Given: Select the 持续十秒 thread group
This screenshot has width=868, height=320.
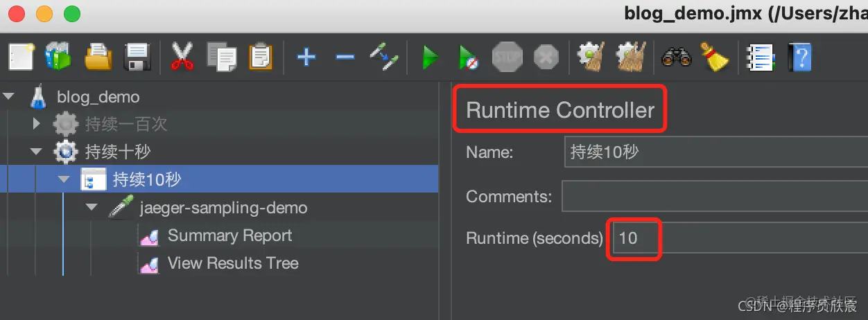Looking at the screenshot, I should coord(117,152).
